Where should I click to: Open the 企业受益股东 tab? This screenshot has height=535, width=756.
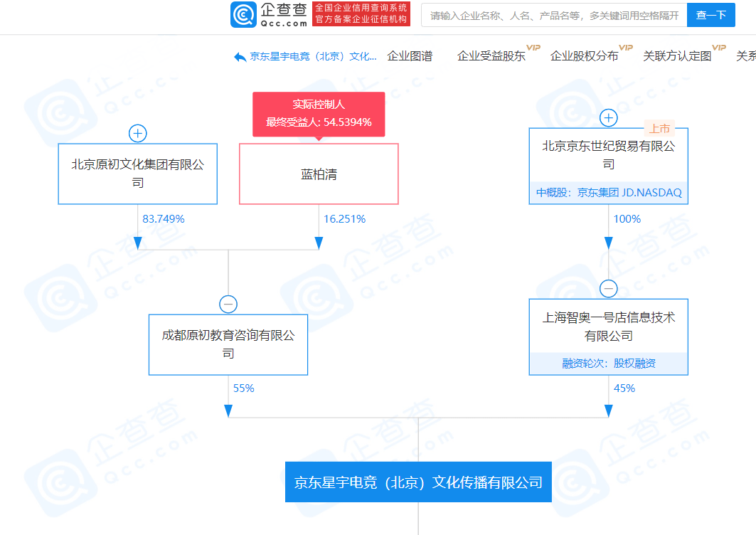pos(491,56)
